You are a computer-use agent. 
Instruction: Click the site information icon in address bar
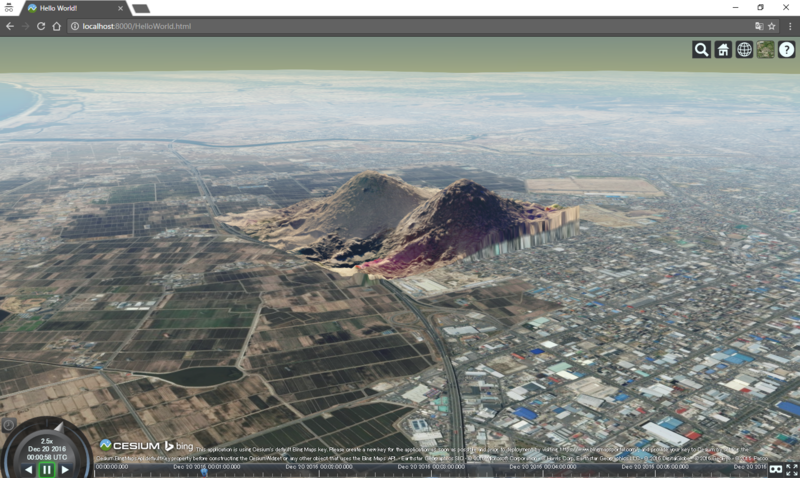click(x=75, y=26)
